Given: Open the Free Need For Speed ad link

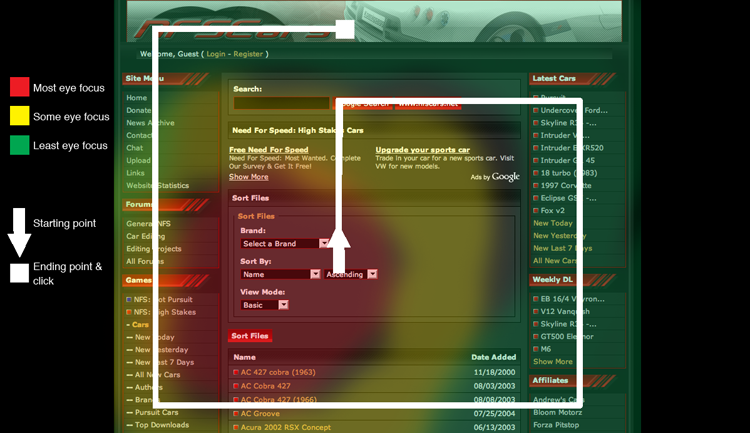Looking at the screenshot, I should [x=268, y=150].
